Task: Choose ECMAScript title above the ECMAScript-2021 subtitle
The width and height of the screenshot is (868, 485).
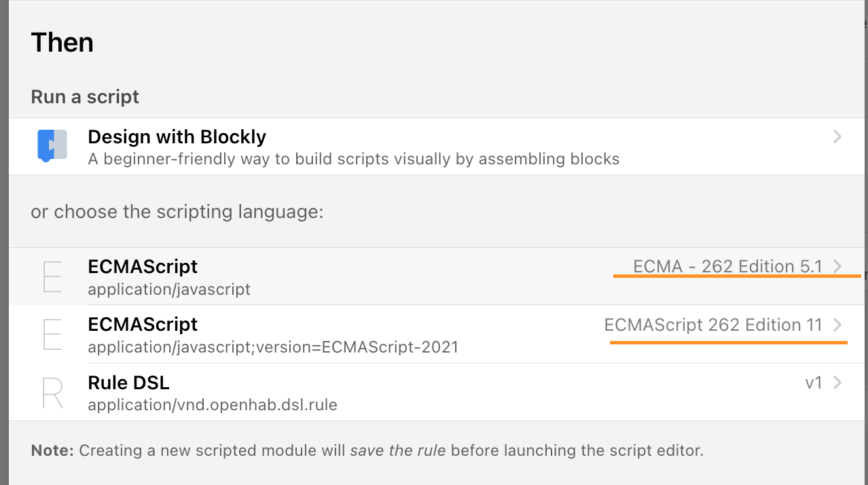Action: pyautogui.click(x=143, y=324)
